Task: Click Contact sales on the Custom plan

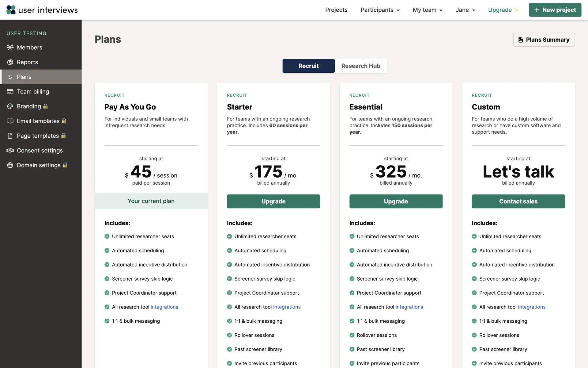Action: point(518,201)
